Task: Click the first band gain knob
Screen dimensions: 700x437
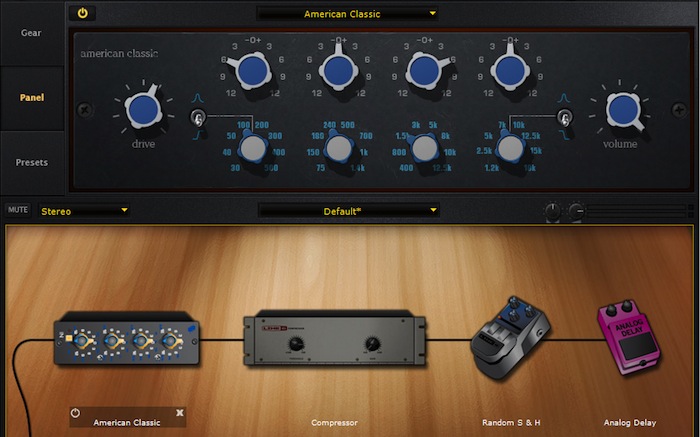Action: (x=253, y=71)
